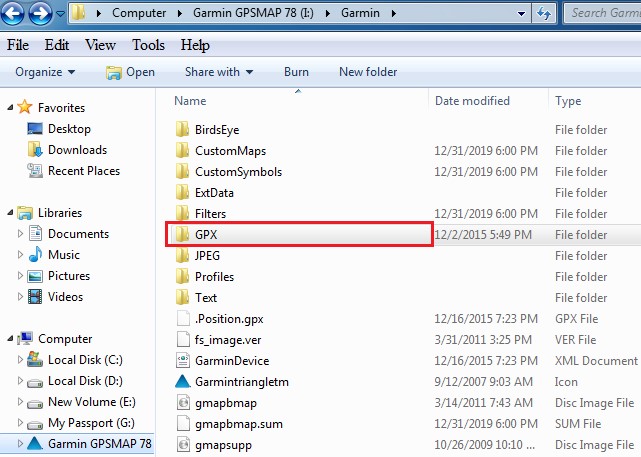
Task: Select the gmapsupp disc image icon
Action: (183, 444)
